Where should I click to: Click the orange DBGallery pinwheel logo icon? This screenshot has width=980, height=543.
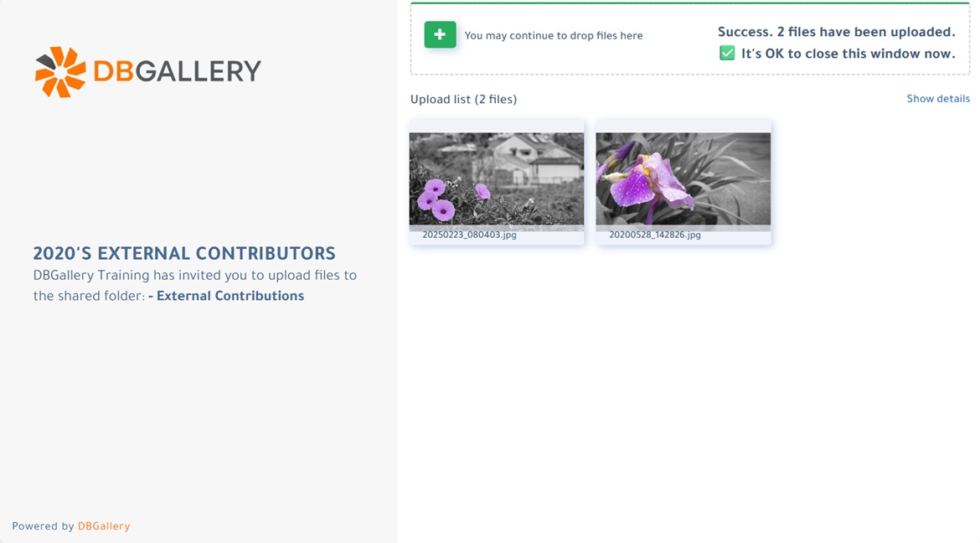60,72
